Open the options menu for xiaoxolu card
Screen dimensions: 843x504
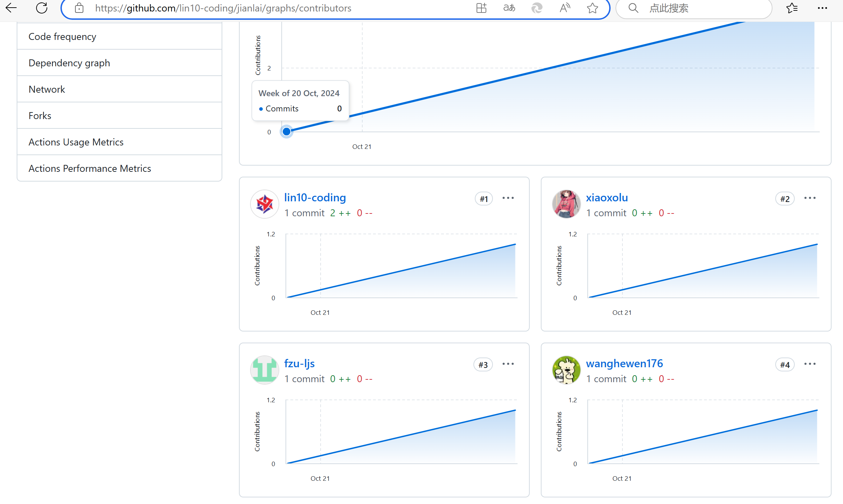[810, 198]
